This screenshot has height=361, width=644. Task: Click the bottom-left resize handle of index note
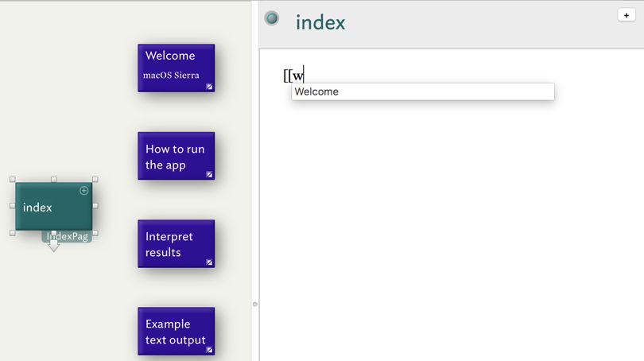pos(13,233)
